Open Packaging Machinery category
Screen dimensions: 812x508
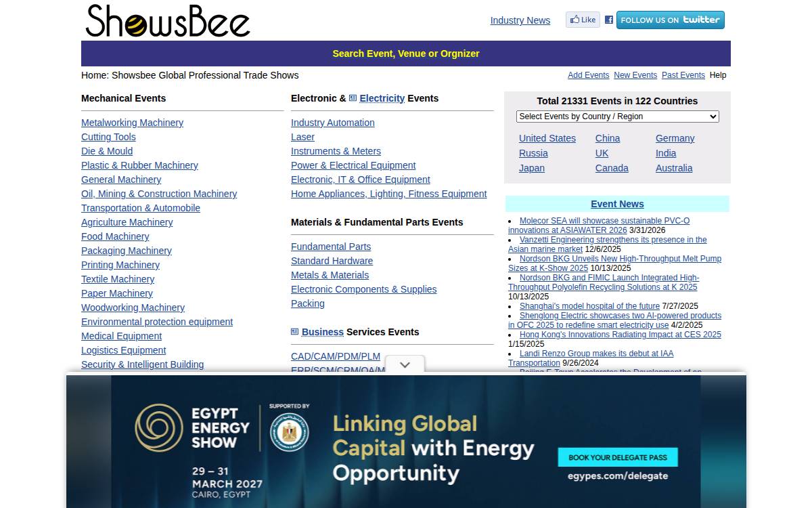point(127,251)
